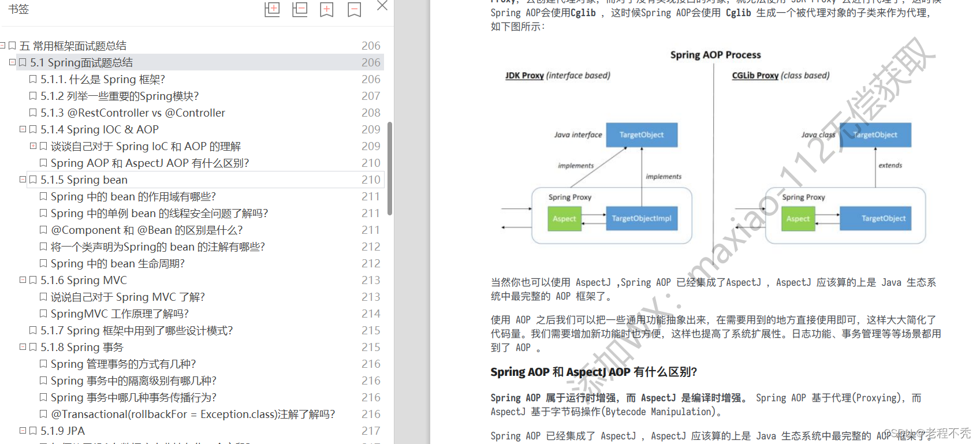Click bookmark icon beside Spring 事务中哪几种事务传播行为?
The width and height of the screenshot is (980, 444).
pos(43,397)
